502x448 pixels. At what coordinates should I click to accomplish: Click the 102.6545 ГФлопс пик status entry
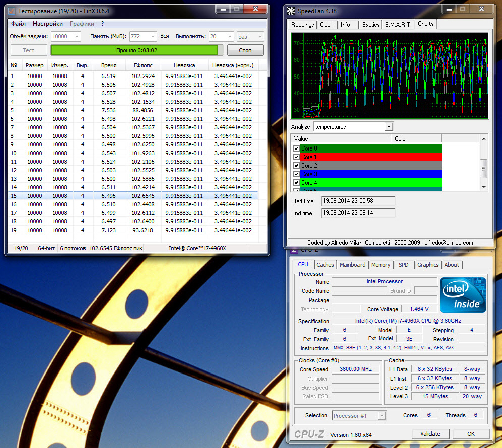coord(116,248)
